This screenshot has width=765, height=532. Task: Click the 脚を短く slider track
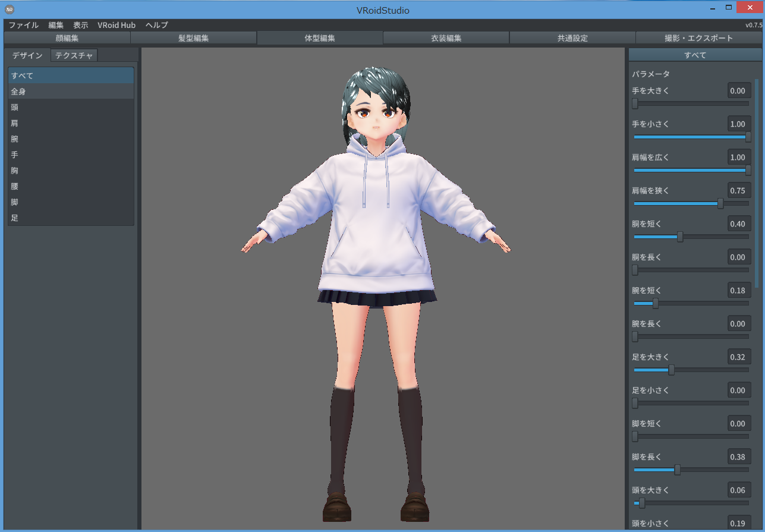pos(691,436)
